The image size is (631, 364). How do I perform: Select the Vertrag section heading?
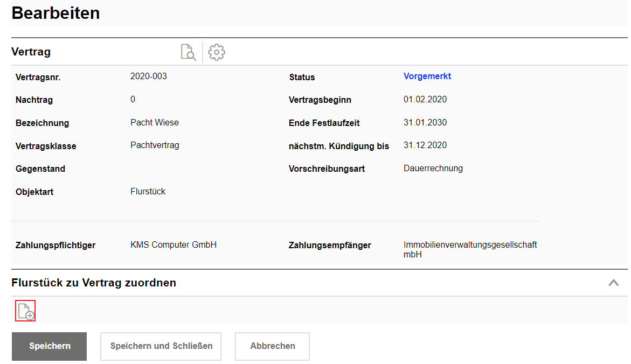point(31,52)
